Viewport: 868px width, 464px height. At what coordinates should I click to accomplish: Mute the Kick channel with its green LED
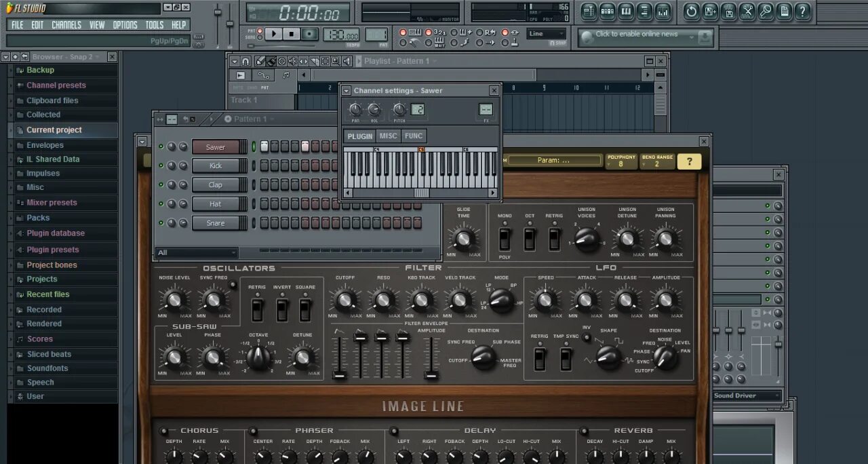click(161, 166)
